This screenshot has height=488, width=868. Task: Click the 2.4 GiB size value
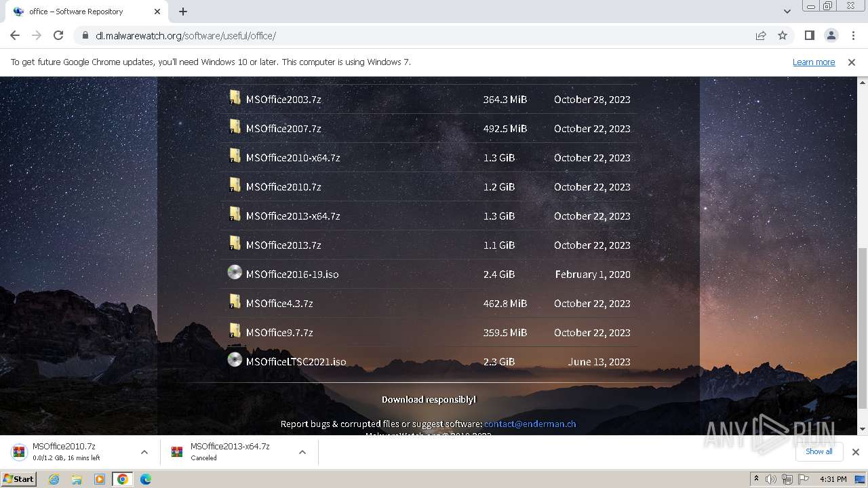[x=499, y=274]
